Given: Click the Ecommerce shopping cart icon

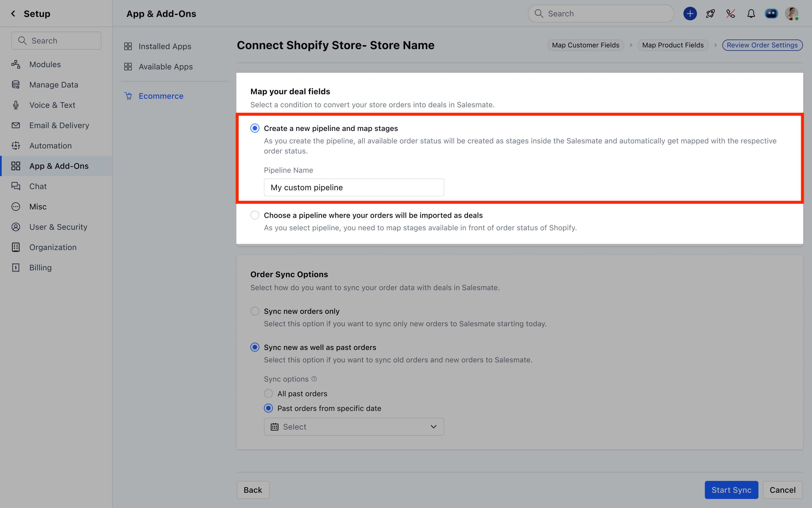Looking at the screenshot, I should pyautogui.click(x=128, y=96).
